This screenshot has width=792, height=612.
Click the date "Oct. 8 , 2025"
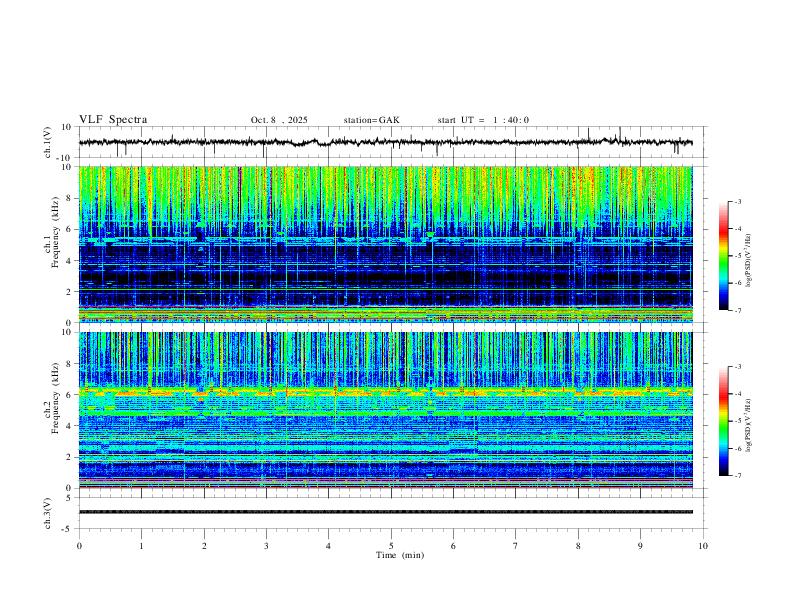tap(279, 120)
